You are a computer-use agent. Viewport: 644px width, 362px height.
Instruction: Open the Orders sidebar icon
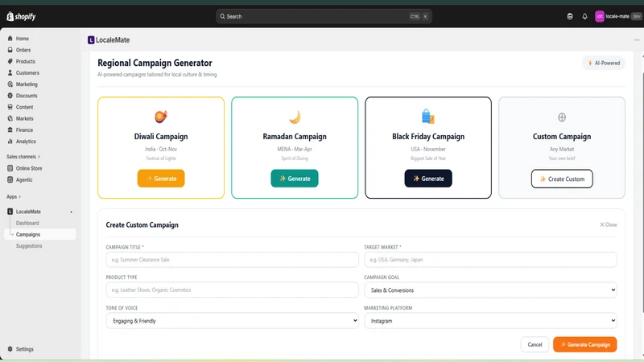coord(10,50)
